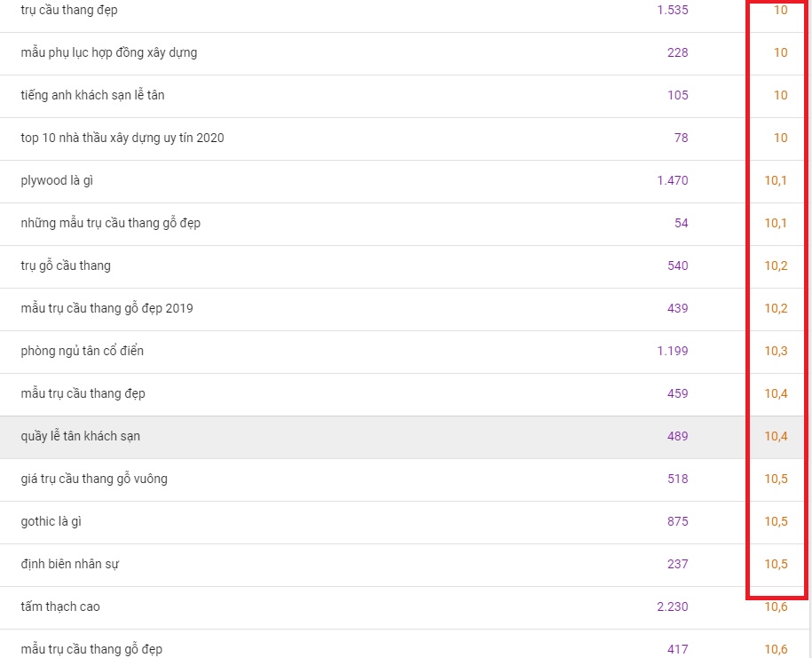812x658 pixels.
Task: Click the 'phòng ngủ tân cổ điển' query
Action: [x=82, y=351]
